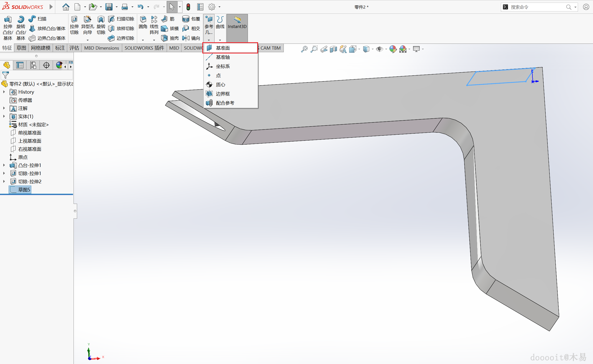
Task: Click the Section View icon in view toolbar
Action: pos(333,49)
